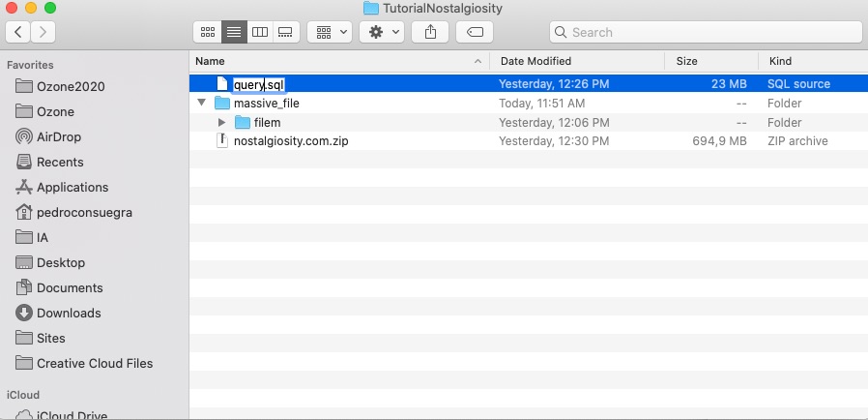Go forward with the right arrow button
Viewport: 868px width, 420px height.
pyautogui.click(x=43, y=32)
